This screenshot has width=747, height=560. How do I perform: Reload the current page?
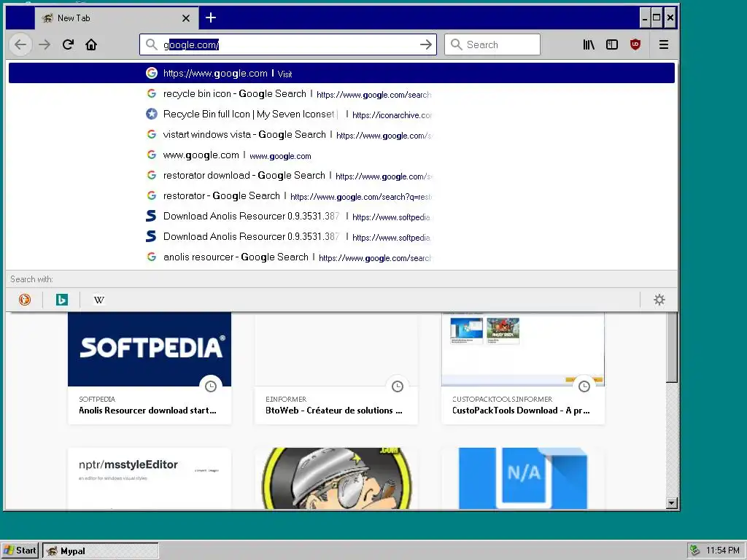68,44
